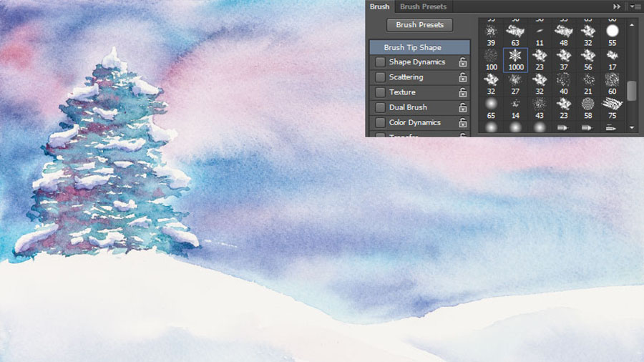Viewport: 644px width, 362px height.
Task: Select the Brush Tip Shape option
Action: point(413,47)
